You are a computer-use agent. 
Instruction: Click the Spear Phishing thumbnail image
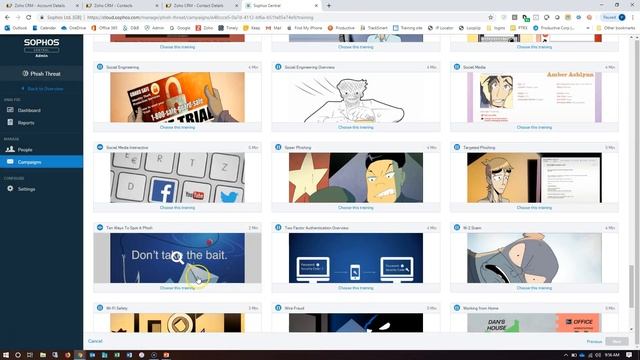coord(356,178)
